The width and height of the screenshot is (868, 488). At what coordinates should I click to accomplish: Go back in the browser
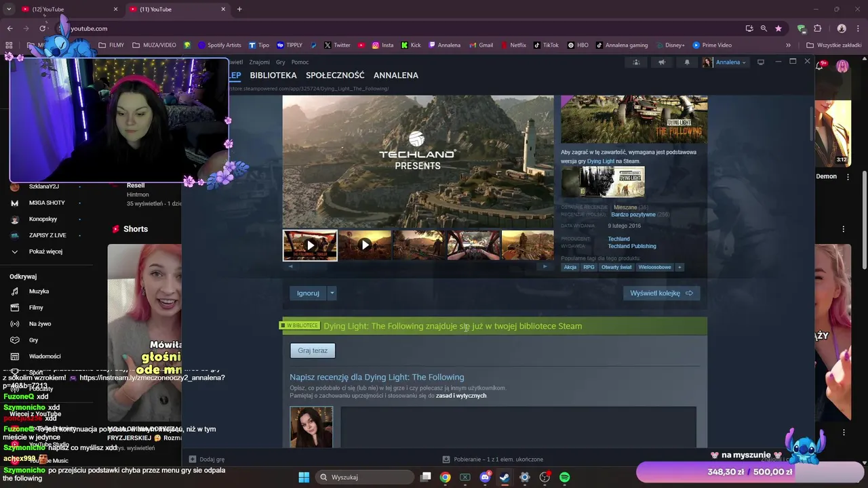click(9, 28)
